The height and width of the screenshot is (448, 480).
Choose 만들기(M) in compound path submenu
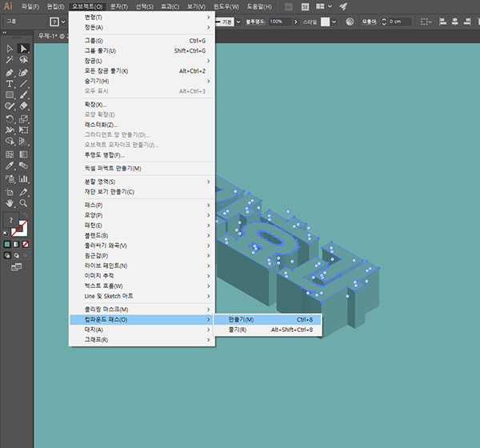coord(267,319)
